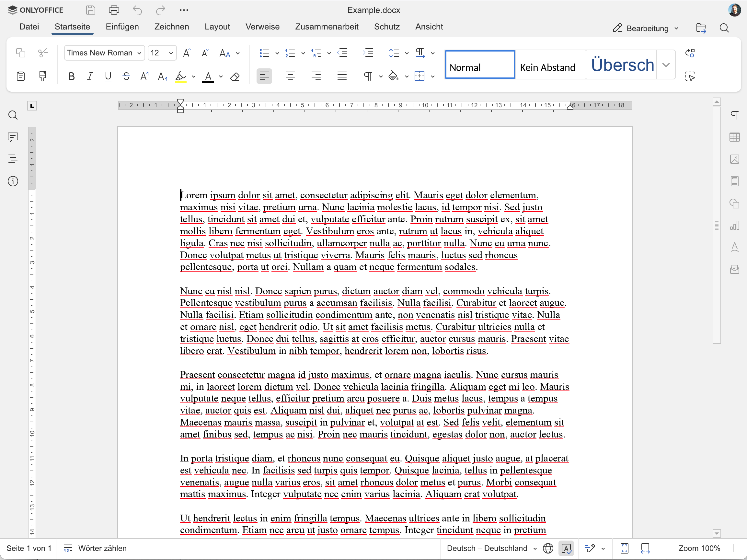Click the Clear formatting eraser icon
This screenshot has height=560, width=747.
click(235, 77)
